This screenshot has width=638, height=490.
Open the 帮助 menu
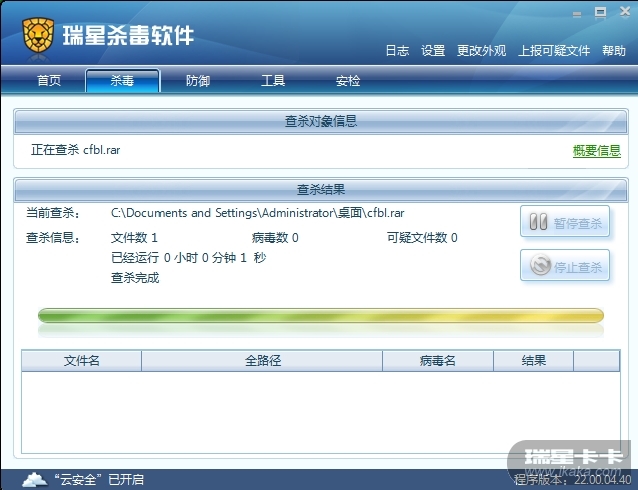pyautogui.click(x=614, y=51)
